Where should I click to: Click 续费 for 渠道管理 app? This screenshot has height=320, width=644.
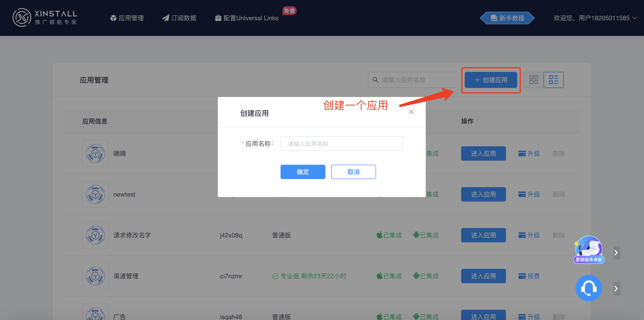[529, 276]
